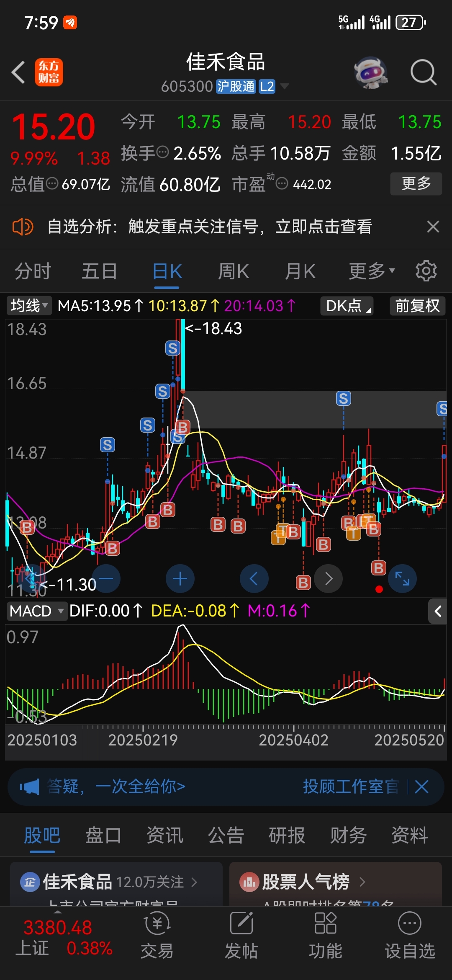Close the 投顾工作室 promotion banner

(421, 787)
